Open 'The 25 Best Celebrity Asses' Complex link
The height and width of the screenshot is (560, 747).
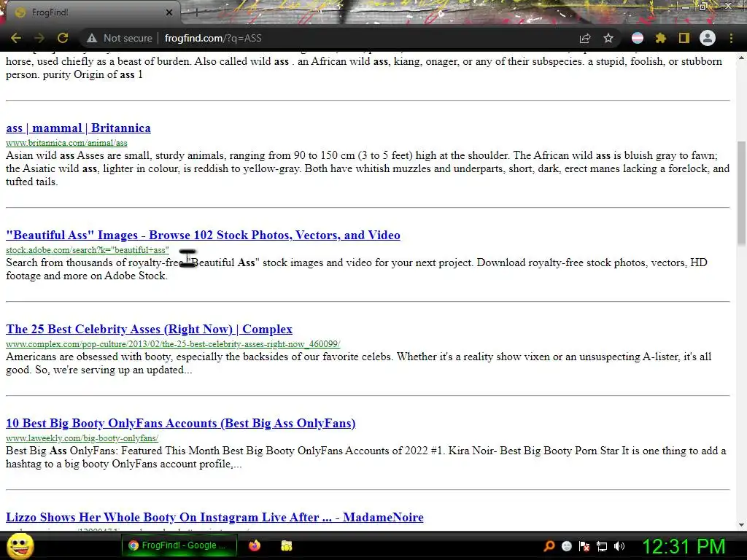click(149, 329)
